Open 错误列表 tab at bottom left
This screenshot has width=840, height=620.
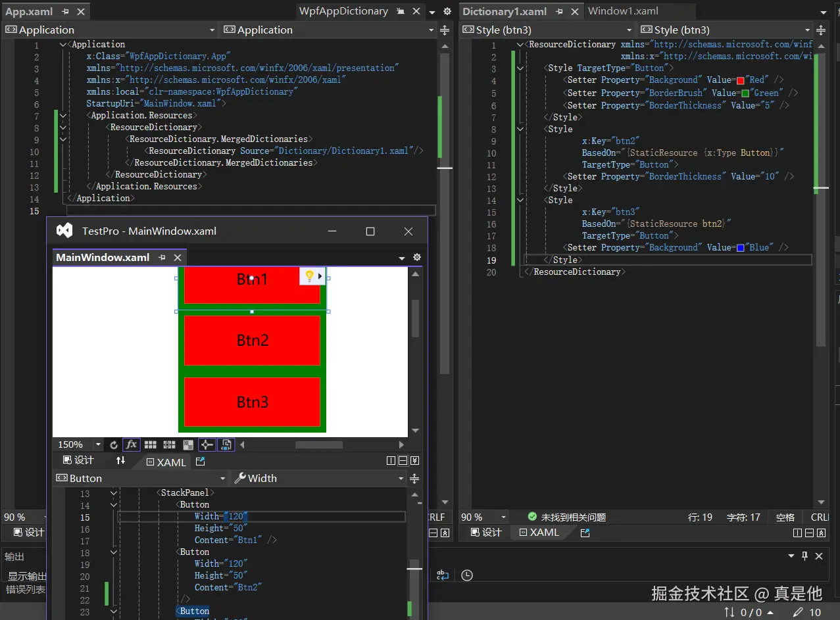point(26,590)
